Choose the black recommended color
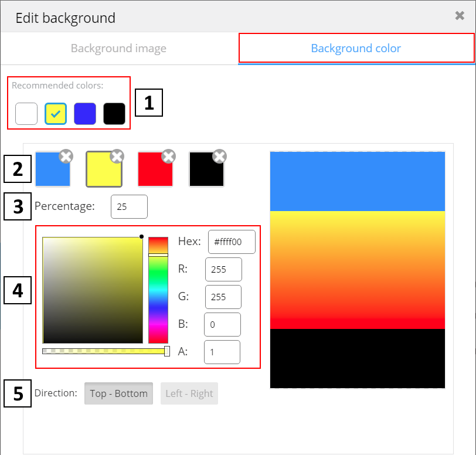476x455 pixels. click(114, 114)
